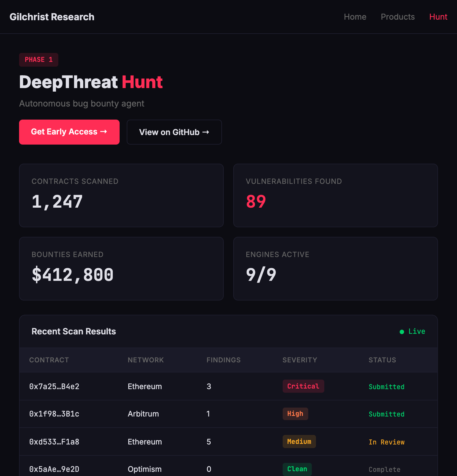Click the Gilchrist Research logo text
457x476 pixels.
point(52,17)
